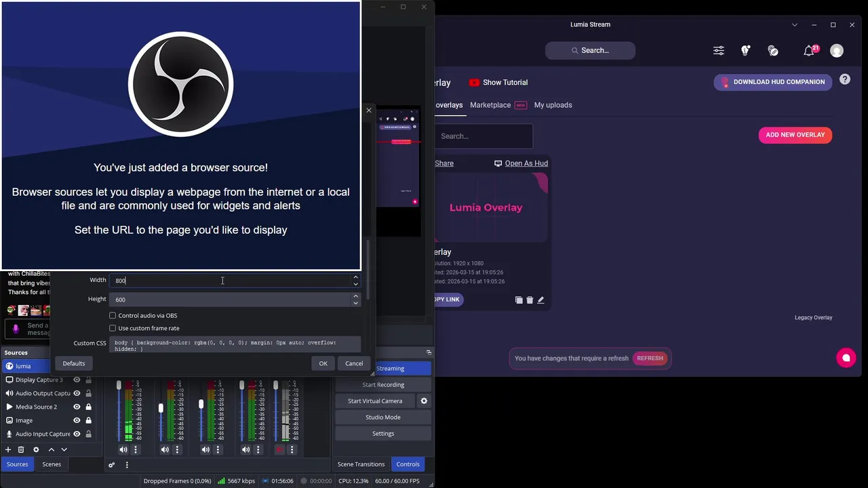This screenshot has height=488, width=868.
Task: Add a new source with the plus icon
Action: pos(8,449)
